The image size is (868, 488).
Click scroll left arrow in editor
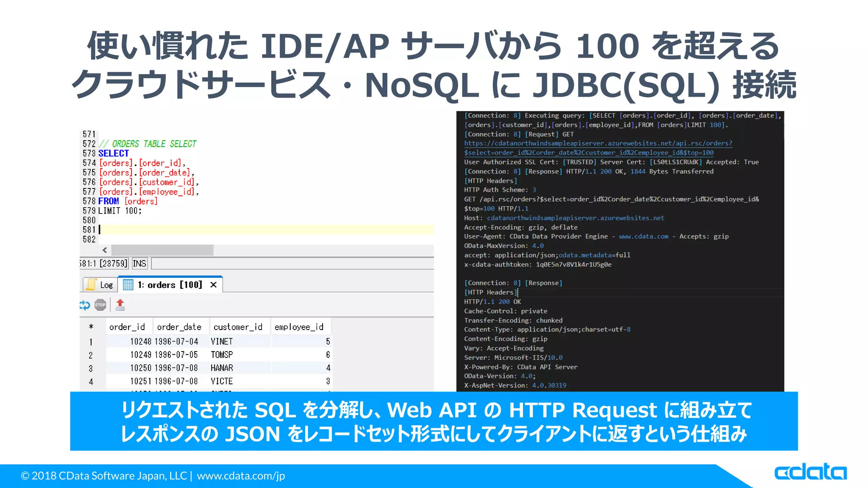point(105,250)
